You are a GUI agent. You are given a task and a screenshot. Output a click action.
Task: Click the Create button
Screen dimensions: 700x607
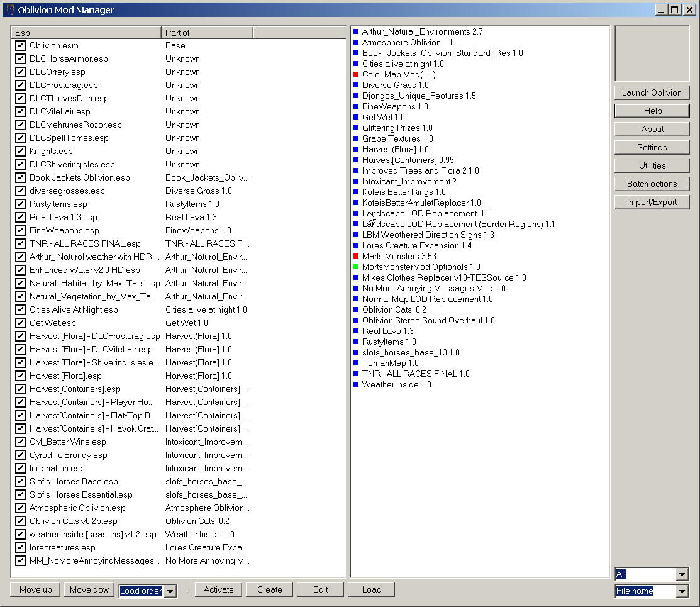270,589
